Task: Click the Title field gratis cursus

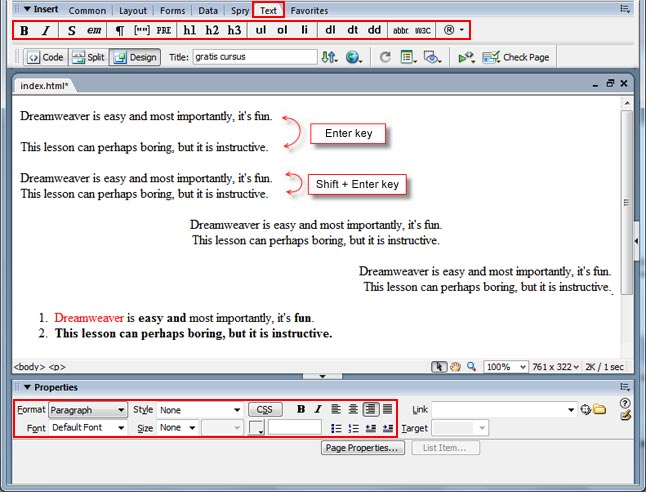Action: pyautogui.click(x=255, y=57)
